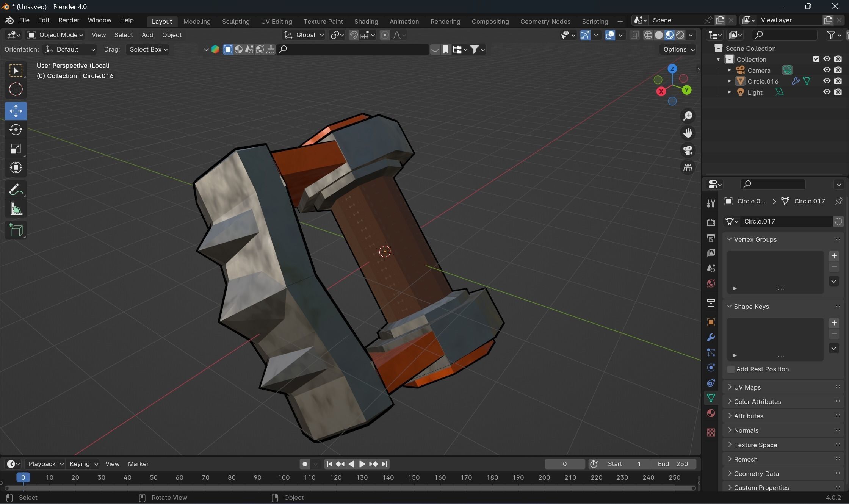Open the Object properties tab

click(711, 322)
